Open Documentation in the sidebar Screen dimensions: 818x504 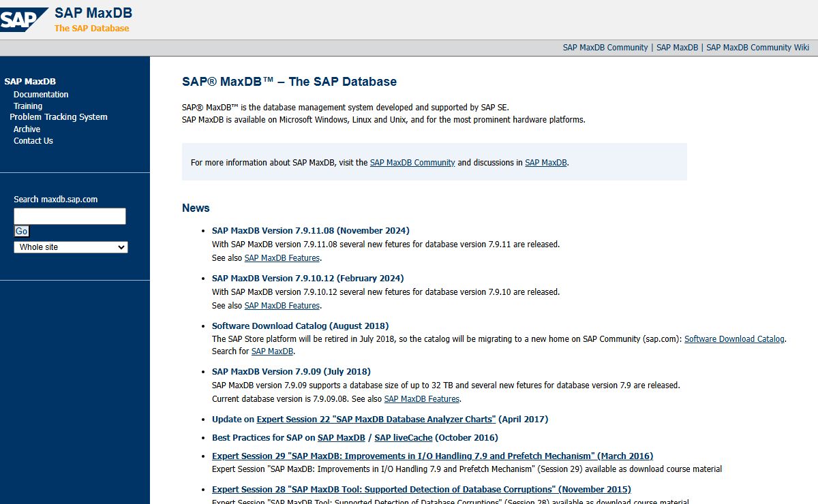click(x=41, y=95)
